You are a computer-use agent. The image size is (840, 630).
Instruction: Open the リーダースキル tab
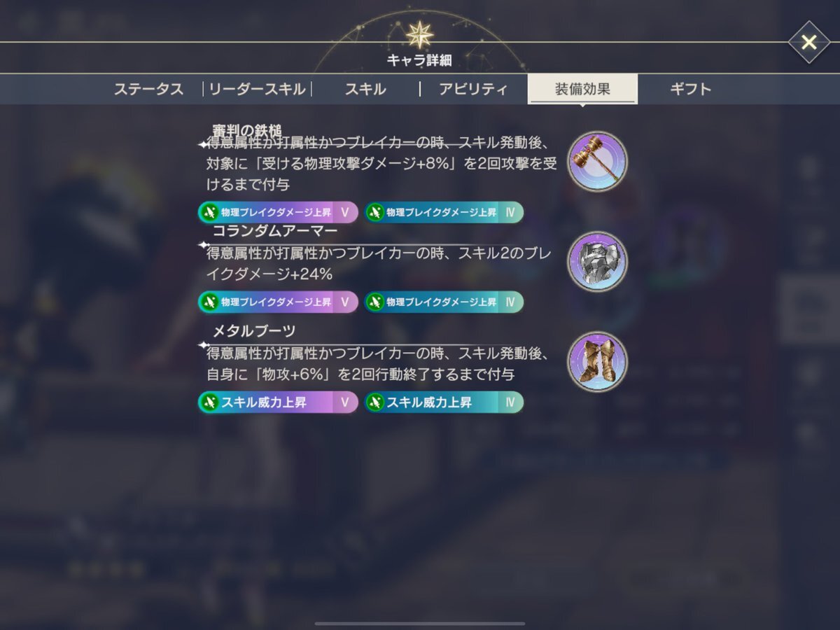pos(257,89)
